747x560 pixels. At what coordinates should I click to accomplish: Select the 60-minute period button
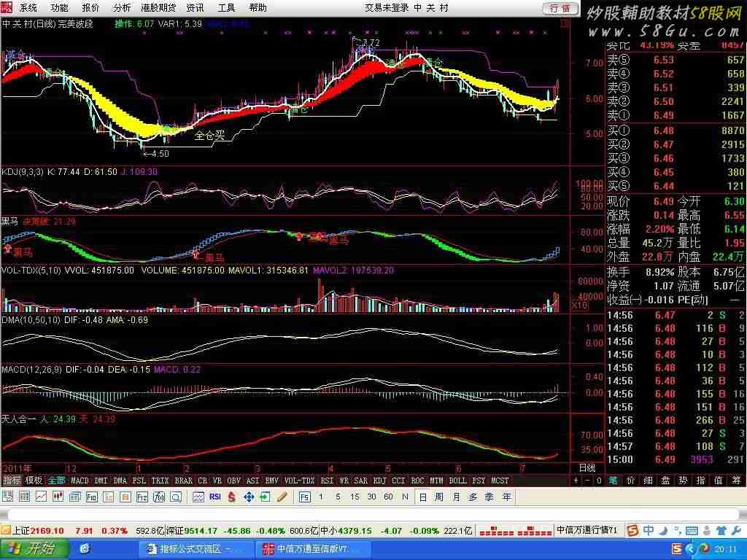(x=388, y=497)
